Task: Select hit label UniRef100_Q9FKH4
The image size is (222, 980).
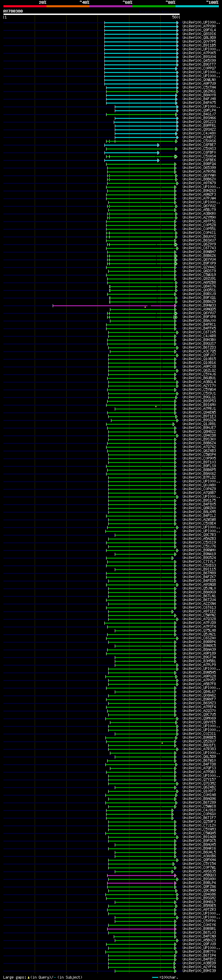Action: 199,860
